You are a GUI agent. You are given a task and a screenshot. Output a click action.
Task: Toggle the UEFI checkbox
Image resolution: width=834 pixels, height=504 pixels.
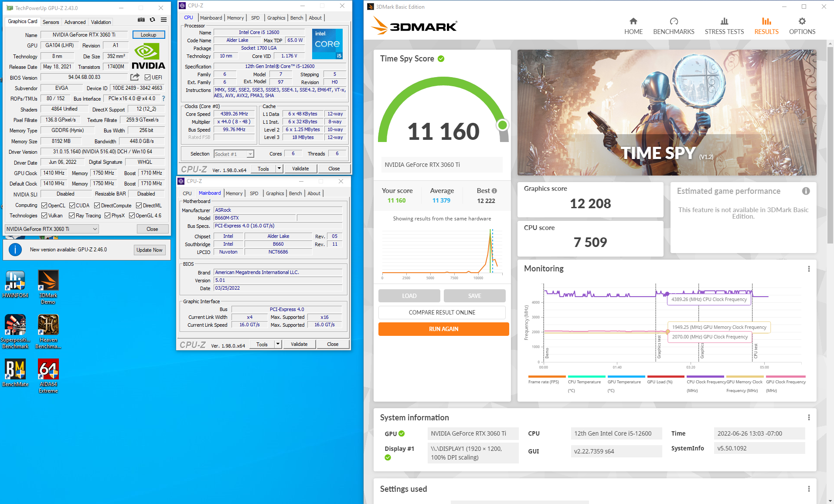(x=147, y=77)
